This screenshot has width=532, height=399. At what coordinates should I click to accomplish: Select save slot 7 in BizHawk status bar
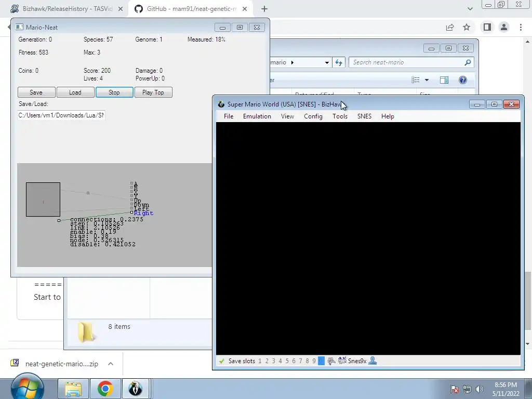300,361
